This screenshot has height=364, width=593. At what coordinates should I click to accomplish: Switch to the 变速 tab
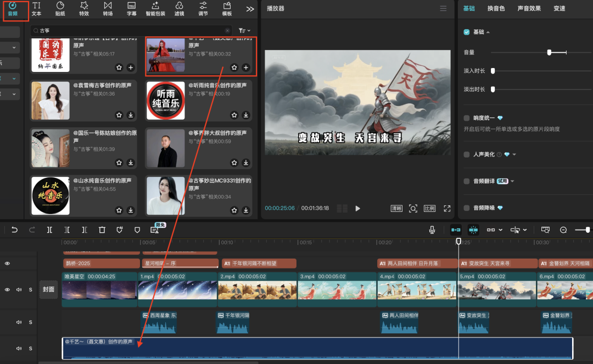[559, 9]
